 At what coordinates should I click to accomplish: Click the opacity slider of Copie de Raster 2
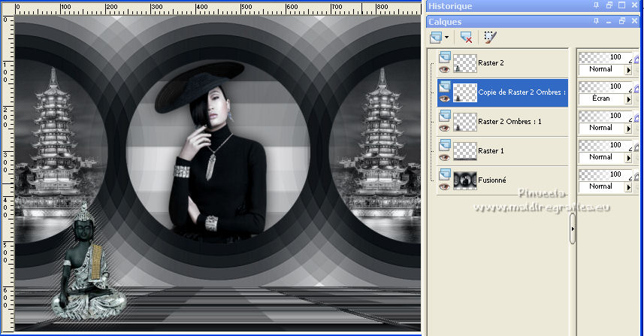(x=606, y=86)
